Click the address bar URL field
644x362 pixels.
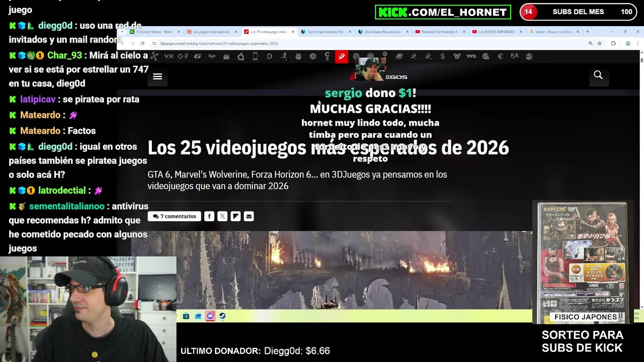(367, 43)
